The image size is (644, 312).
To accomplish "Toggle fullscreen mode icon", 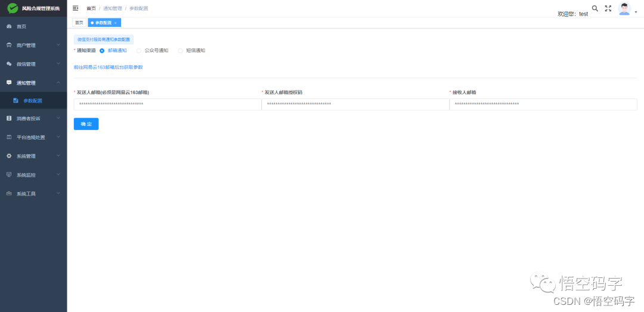I will (x=608, y=8).
